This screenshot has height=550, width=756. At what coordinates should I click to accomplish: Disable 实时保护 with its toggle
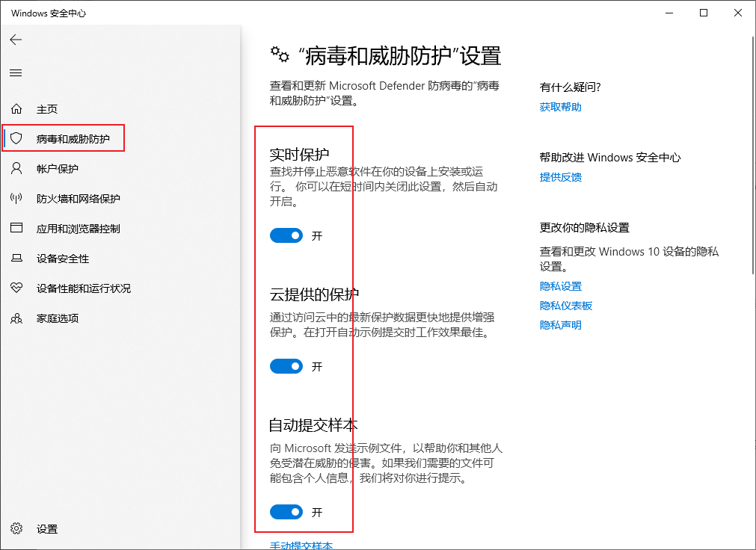(286, 235)
